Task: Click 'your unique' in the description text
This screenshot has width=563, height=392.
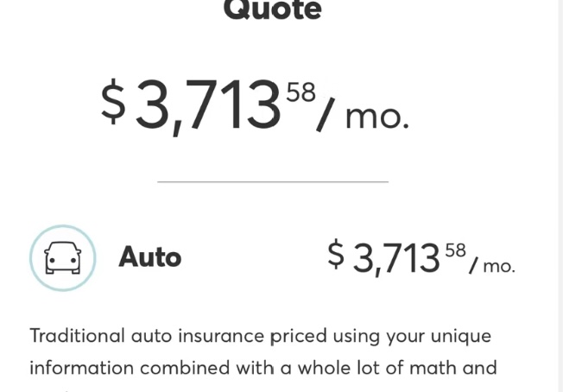Action: (x=439, y=337)
